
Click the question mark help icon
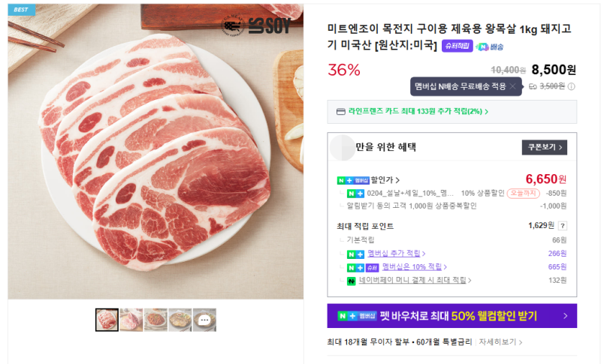[x=563, y=226]
